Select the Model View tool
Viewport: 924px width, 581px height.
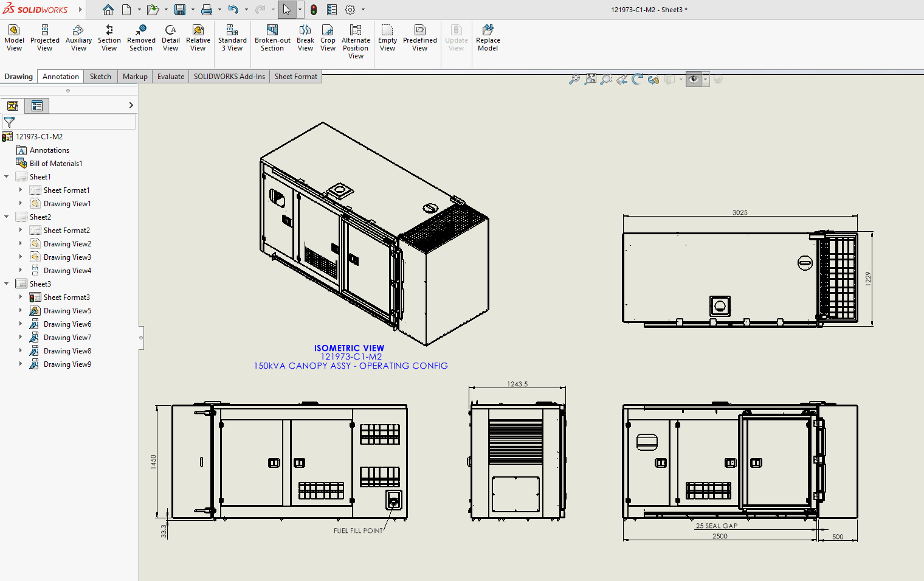[13, 38]
